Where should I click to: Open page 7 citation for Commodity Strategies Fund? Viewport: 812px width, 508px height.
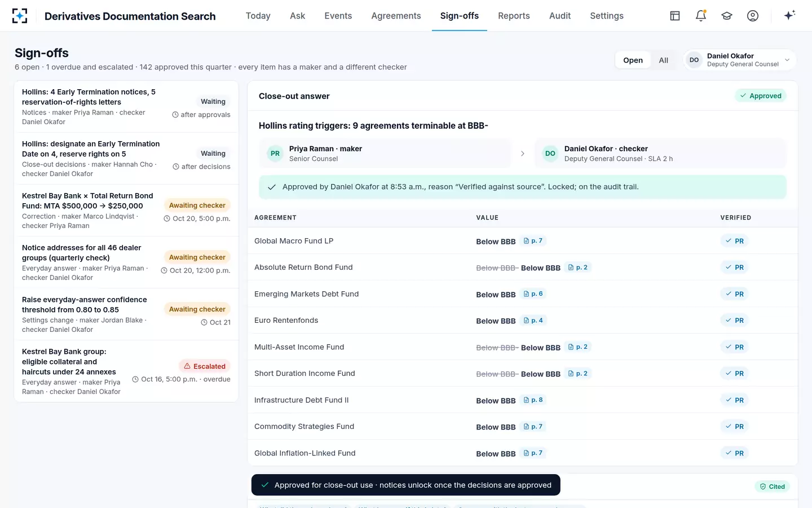click(533, 427)
